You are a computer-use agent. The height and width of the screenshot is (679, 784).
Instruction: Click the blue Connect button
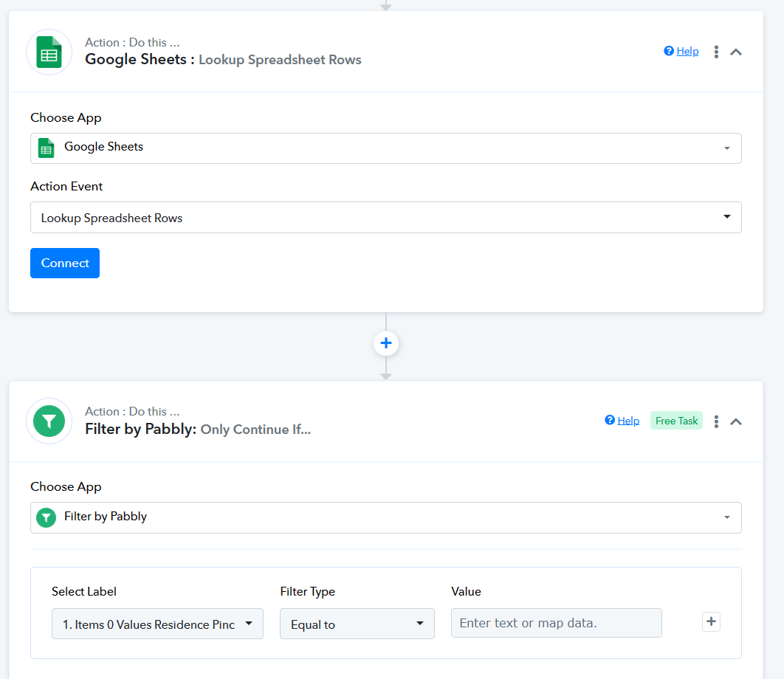(65, 263)
